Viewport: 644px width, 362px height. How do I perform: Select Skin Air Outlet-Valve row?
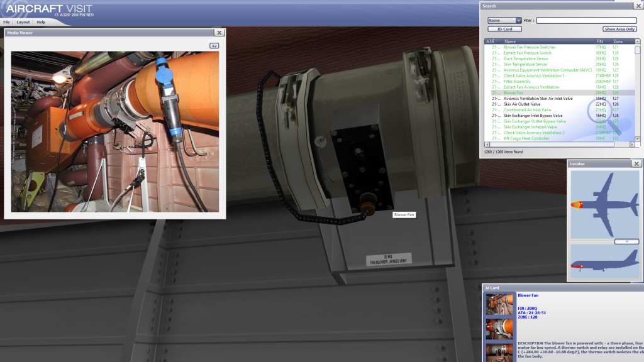click(560, 104)
